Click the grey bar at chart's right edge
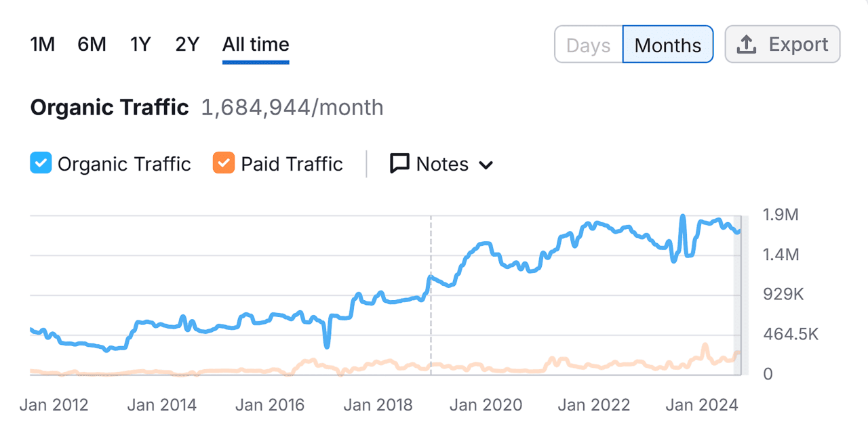The width and height of the screenshot is (868, 441). tap(738, 295)
